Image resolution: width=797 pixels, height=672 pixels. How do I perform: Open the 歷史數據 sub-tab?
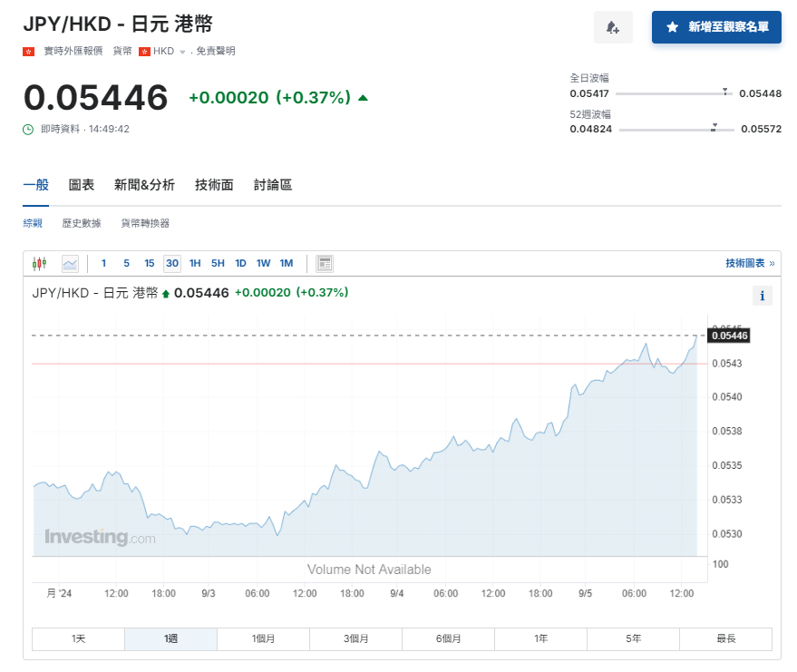(x=83, y=222)
